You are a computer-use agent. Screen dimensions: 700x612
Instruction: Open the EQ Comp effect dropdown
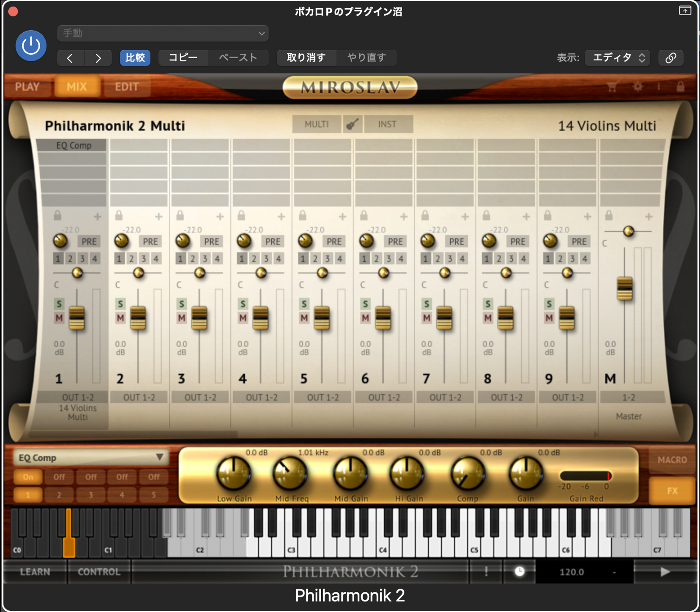tap(91, 458)
